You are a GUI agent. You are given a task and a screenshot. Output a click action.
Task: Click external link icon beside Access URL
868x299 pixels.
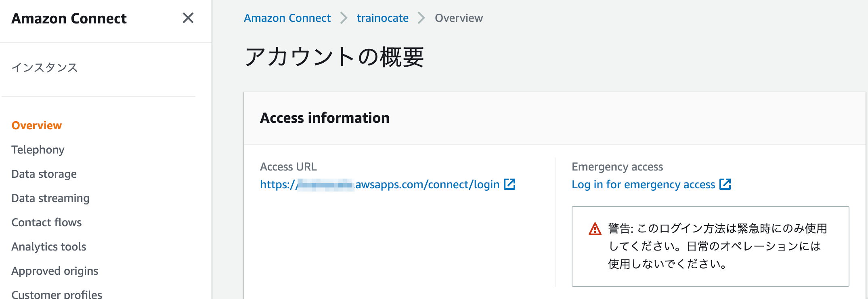tap(509, 184)
